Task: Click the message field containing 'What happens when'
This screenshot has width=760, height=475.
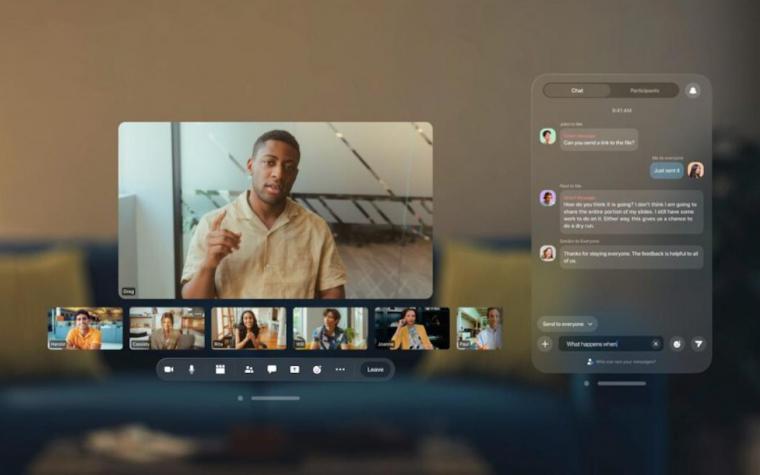Action: (x=611, y=344)
